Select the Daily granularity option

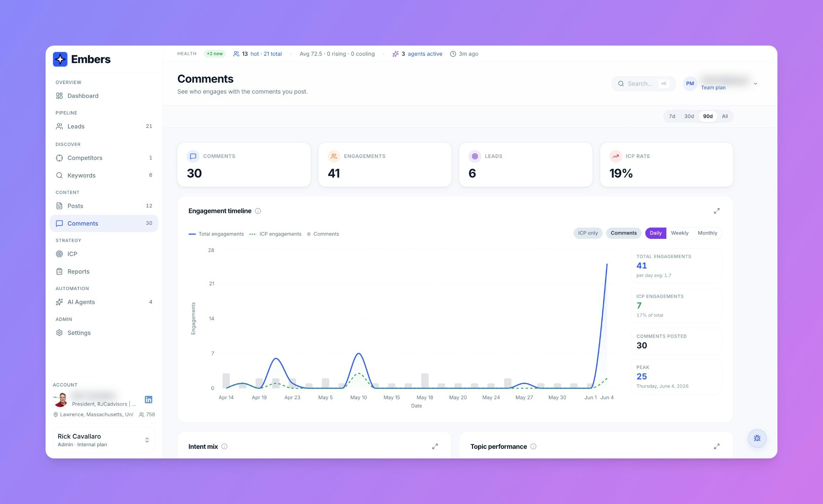pos(655,233)
